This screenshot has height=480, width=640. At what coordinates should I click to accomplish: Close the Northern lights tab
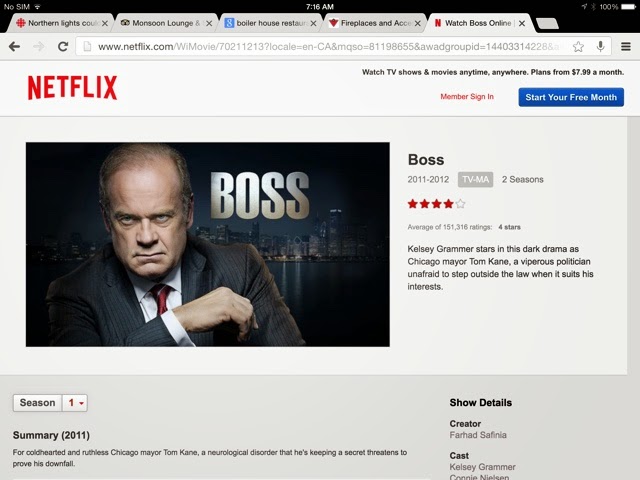click(x=105, y=24)
